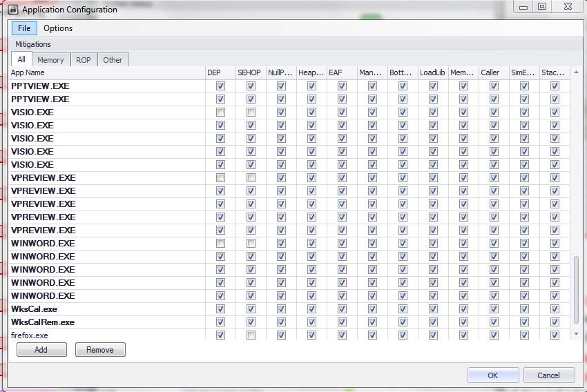The image size is (587, 392).
Task: Select the firefox.exe app row name
Action: pyautogui.click(x=30, y=335)
